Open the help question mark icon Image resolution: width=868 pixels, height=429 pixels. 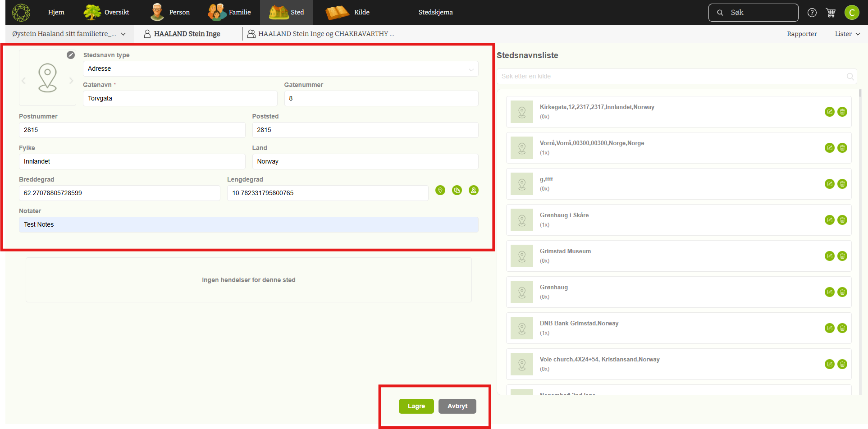point(812,13)
